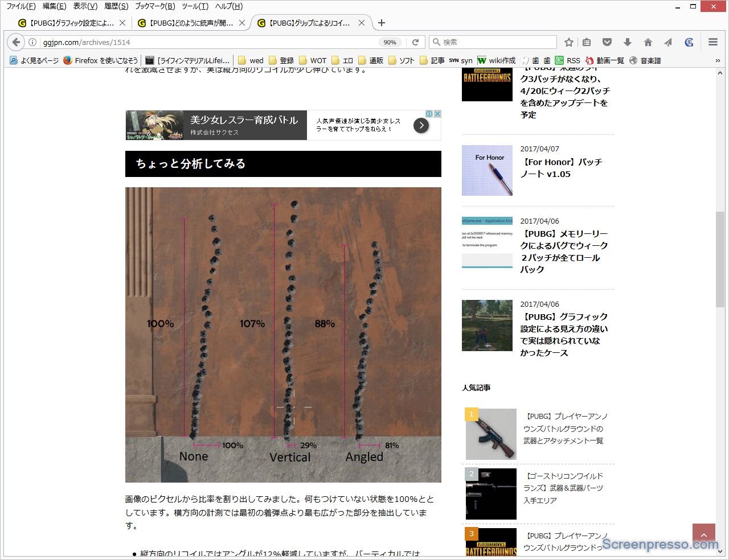The image size is (729, 560).
Task: Go to the Firefox home page
Action: pyautogui.click(x=648, y=42)
